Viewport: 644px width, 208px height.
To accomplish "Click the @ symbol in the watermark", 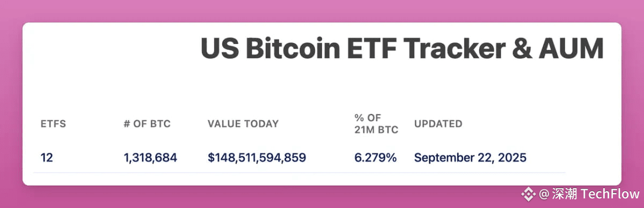I will 544,193.
